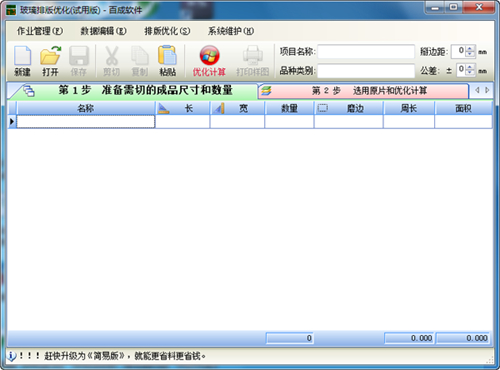
Task: Switch to 第1步 准备需切的成品尺寸和数量 tab
Action: pyautogui.click(x=133, y=91)
